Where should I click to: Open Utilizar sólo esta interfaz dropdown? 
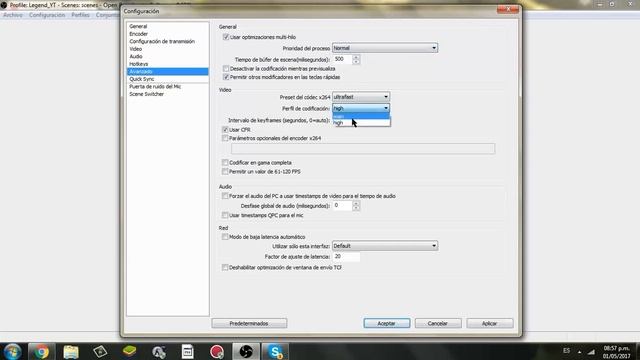click(385, 246)
